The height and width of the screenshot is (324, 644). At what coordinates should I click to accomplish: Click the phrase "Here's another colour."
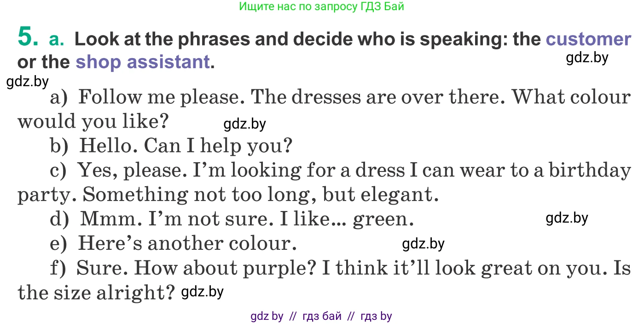pyautogui.click(x=187, y=243)
